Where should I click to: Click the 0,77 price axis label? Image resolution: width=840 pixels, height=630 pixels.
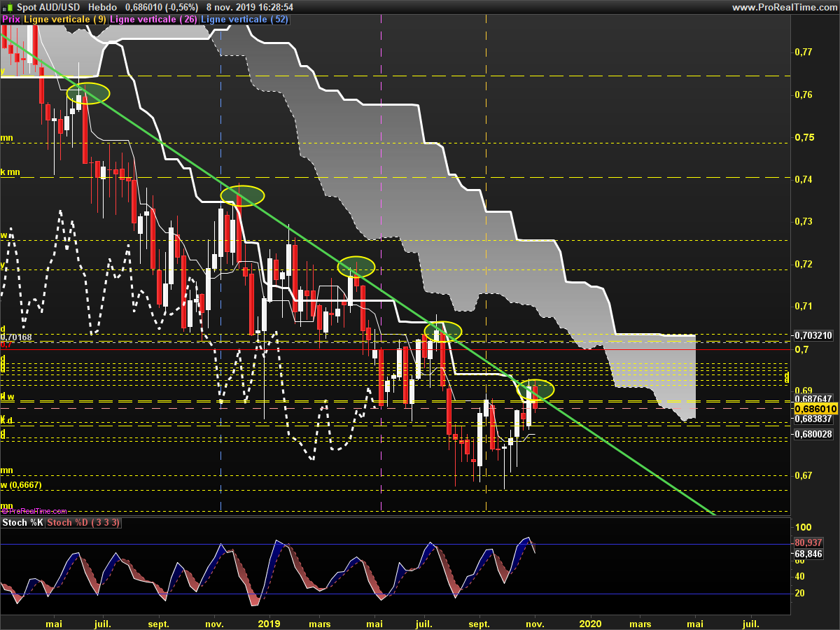[x=804, y=52]
